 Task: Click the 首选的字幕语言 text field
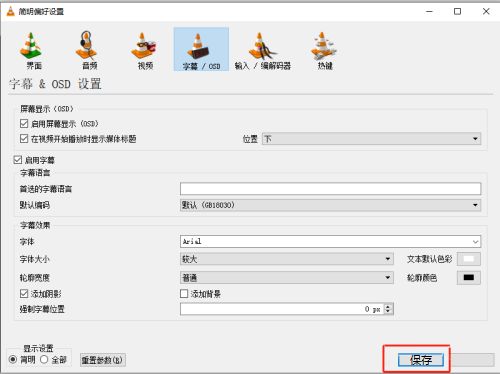[x=330, y=189]
